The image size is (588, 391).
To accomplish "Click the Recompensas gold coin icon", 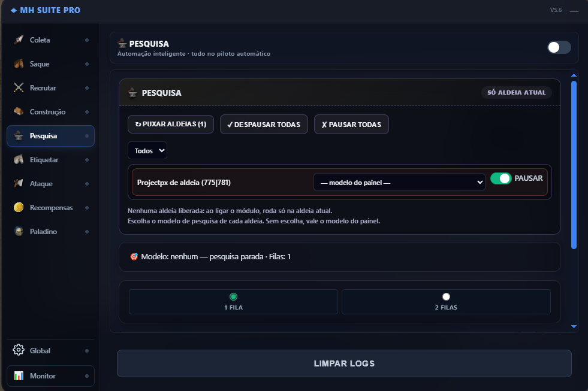I will tap(19, 208).
